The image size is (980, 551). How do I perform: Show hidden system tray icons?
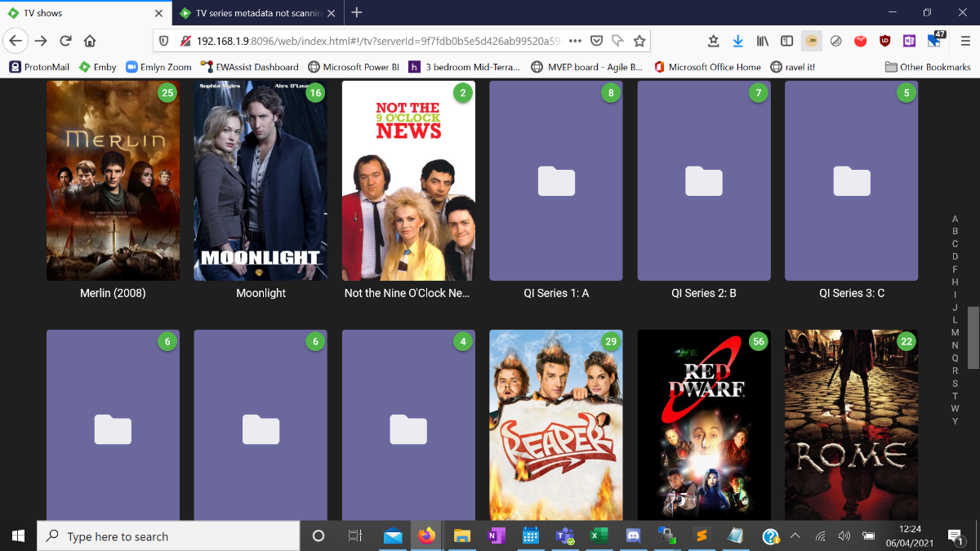[795, 536]
